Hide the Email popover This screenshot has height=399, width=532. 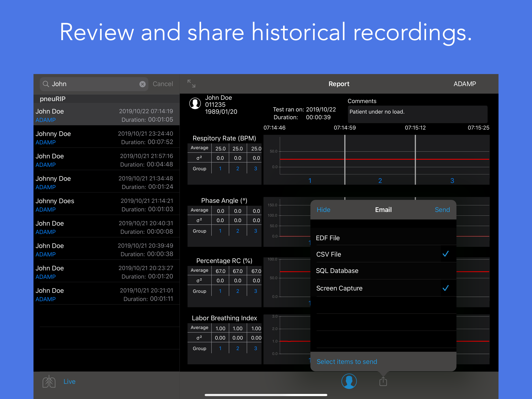(323, 210)
